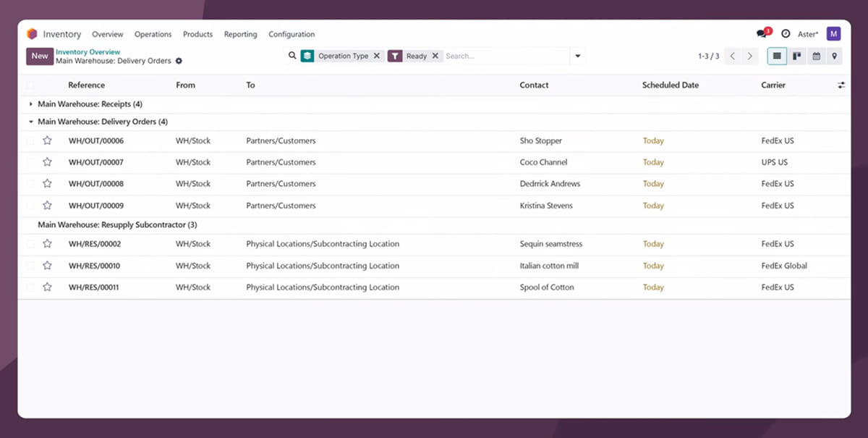Remove the Operation Type group filter
The image size is (868, 438).
click(x=377, y=56)
